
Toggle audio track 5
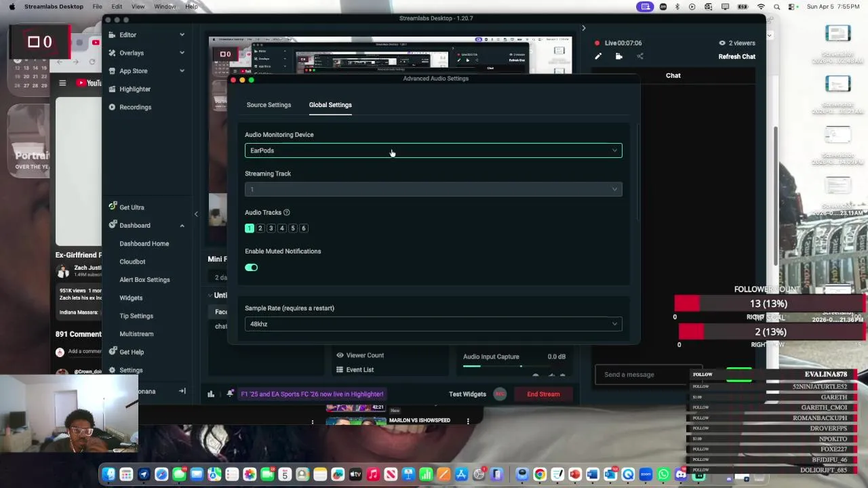[x=292, y=228]
